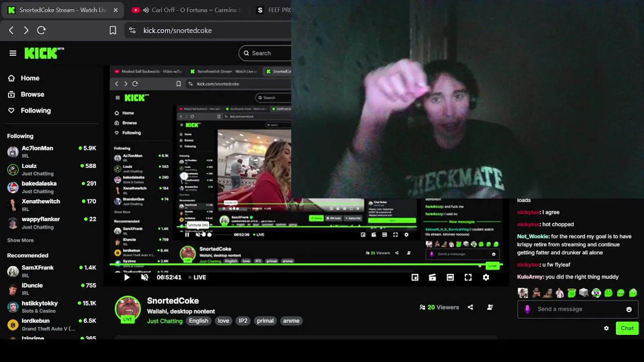
Task: Click username KuloArmy in chat
Action: tap(530, 277)
